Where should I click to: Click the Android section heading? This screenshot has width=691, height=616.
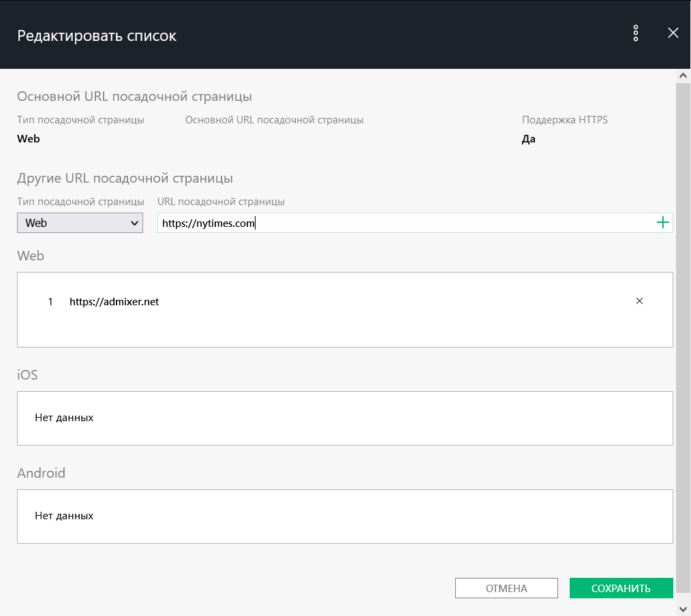41,473
